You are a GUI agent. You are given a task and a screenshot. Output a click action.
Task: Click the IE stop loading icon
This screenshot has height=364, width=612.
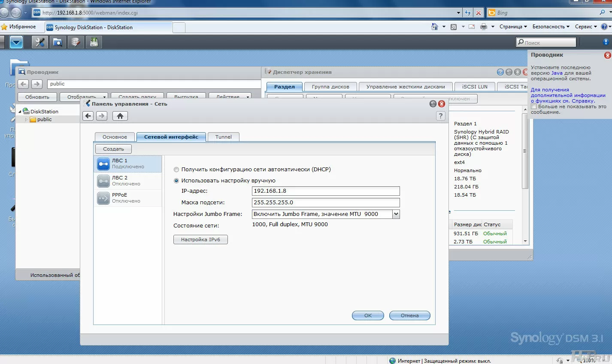click(479, 12)
